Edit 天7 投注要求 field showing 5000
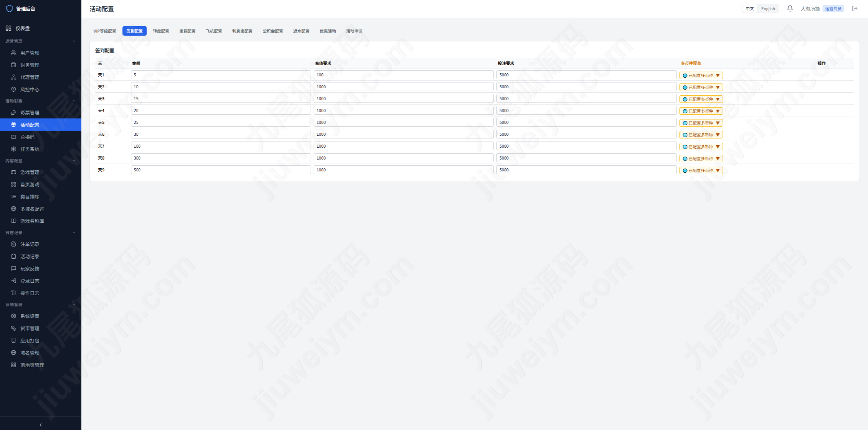This screenshot has width=868, height=430. (586, 146)
